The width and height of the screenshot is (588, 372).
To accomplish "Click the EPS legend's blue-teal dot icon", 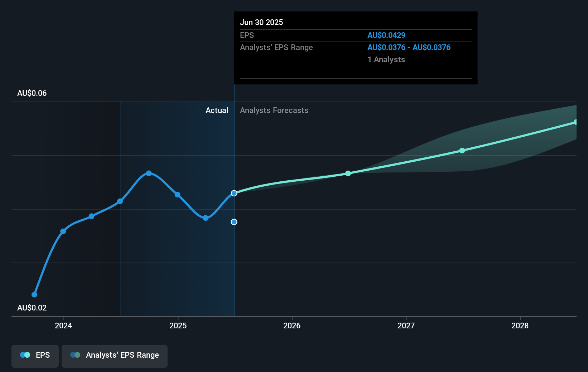I will coord(25,355).
